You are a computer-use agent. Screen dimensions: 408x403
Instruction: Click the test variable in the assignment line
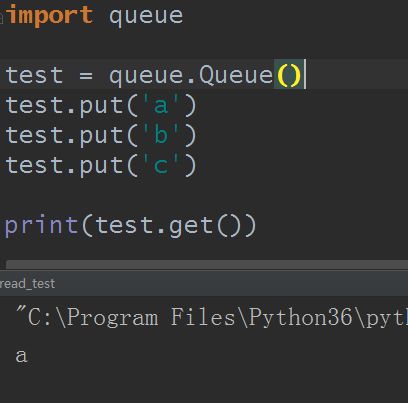[34, 75]
